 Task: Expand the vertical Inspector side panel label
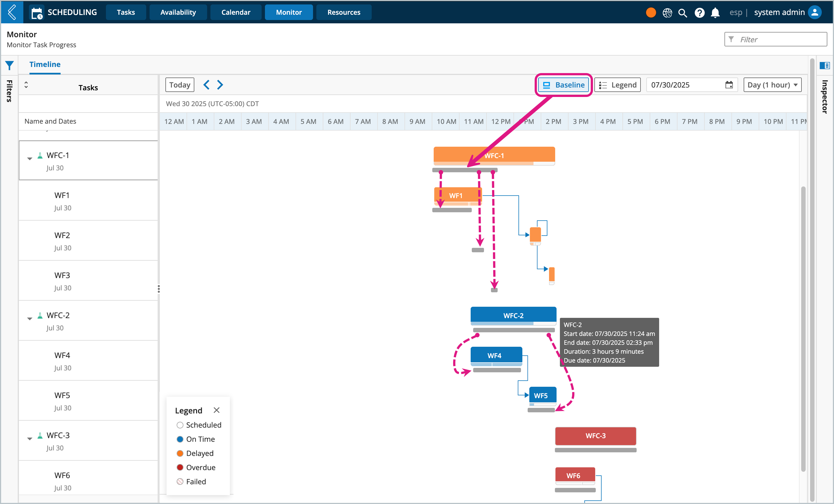825,96
